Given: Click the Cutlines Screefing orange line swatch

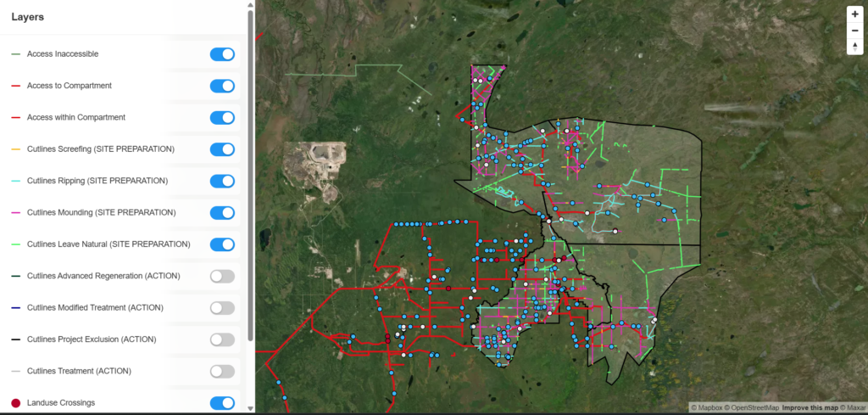Looking at the screenshot, I should [x=15, y=149].
